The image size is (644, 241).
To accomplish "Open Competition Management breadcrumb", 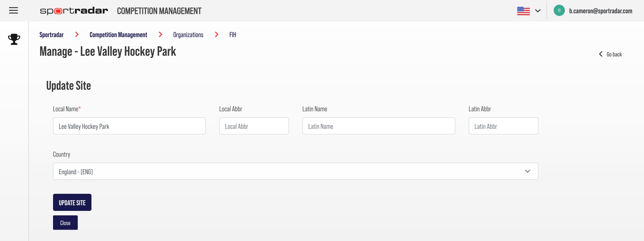I will pos(118,35).
